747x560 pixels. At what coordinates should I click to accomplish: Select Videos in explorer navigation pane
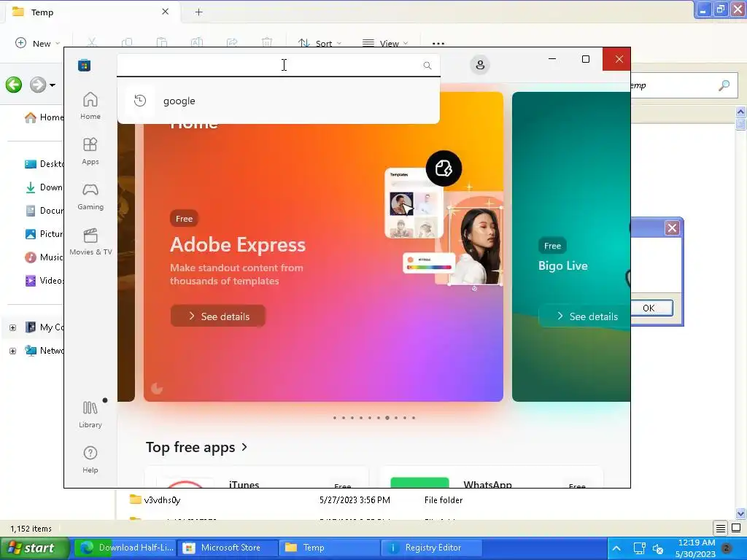[x=44, y=281]
